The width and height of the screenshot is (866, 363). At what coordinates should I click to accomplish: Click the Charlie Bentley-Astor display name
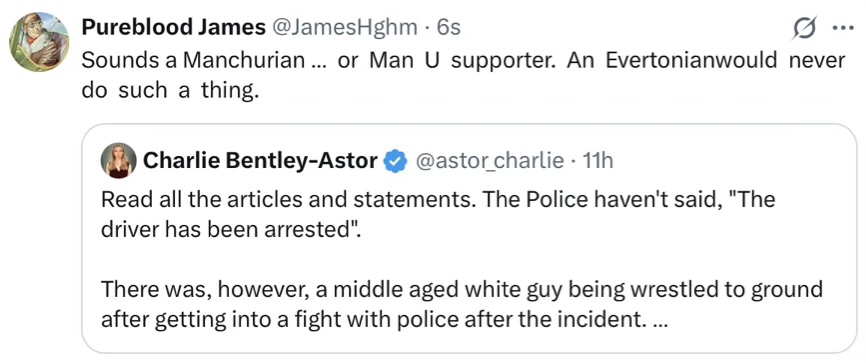click(x=261, y=161)
